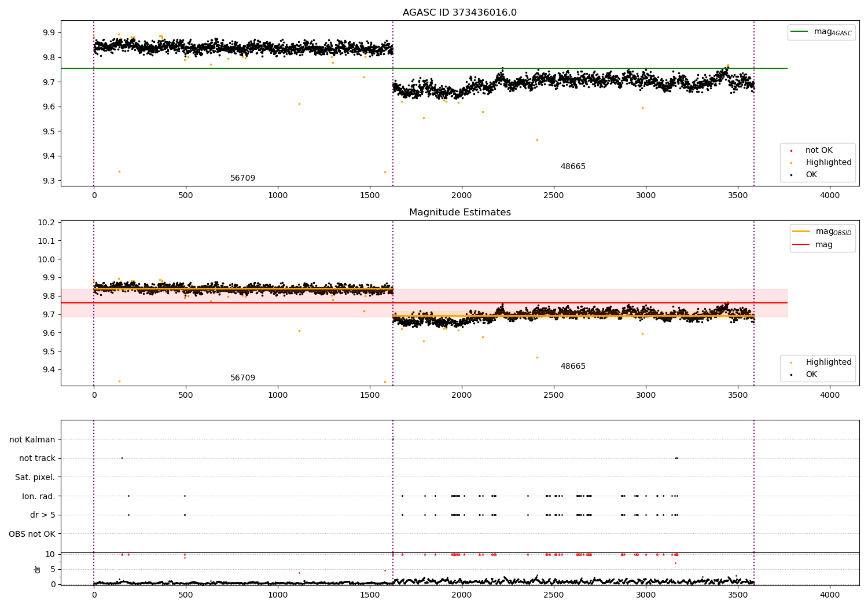
Task: Click the 2000 x-tick below the top plot
Action: coord(462,196)
